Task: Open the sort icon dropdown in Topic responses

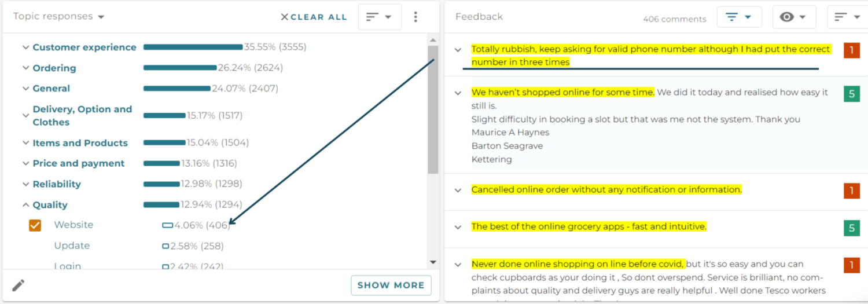Action: (x=380, y=17)
